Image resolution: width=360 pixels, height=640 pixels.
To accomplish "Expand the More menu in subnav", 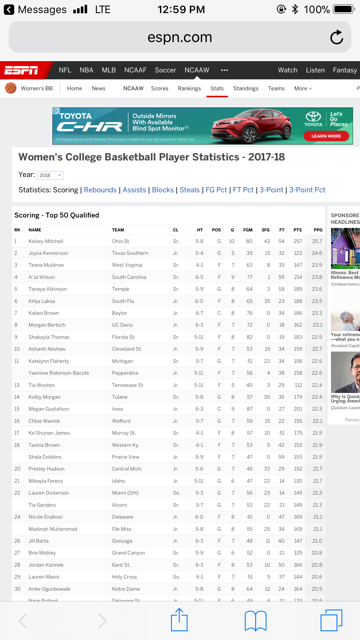I will click(303, 89).
